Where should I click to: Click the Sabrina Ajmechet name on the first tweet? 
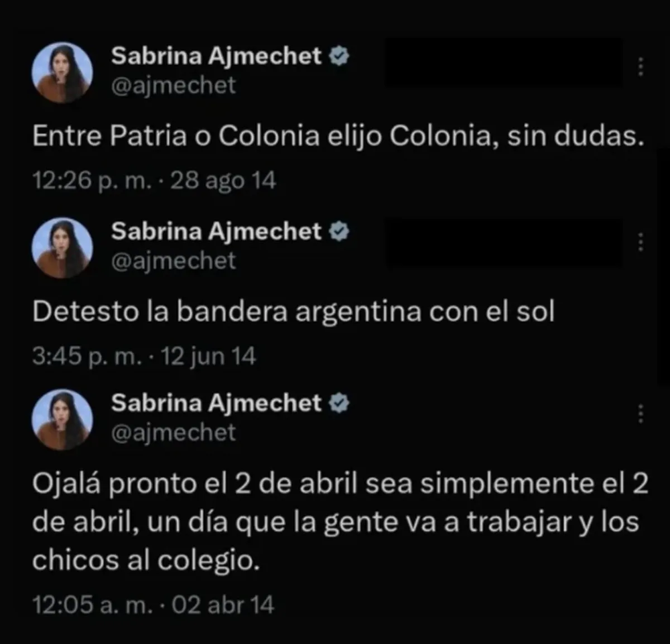[x=216, y=56]
